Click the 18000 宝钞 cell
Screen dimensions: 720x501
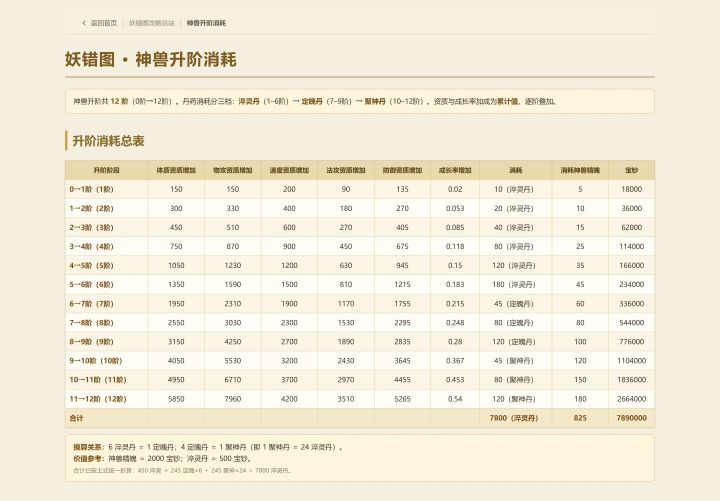point(632,189)
